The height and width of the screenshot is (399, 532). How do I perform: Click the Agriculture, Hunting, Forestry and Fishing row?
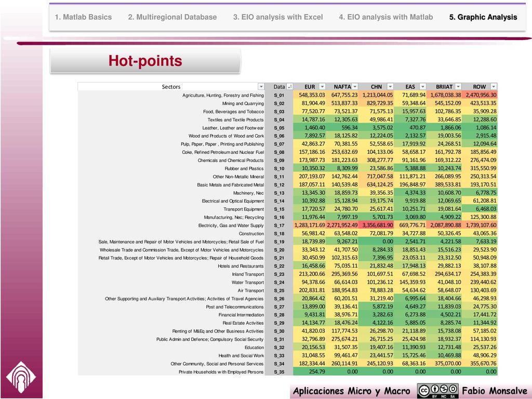click(x=223, y=96)
